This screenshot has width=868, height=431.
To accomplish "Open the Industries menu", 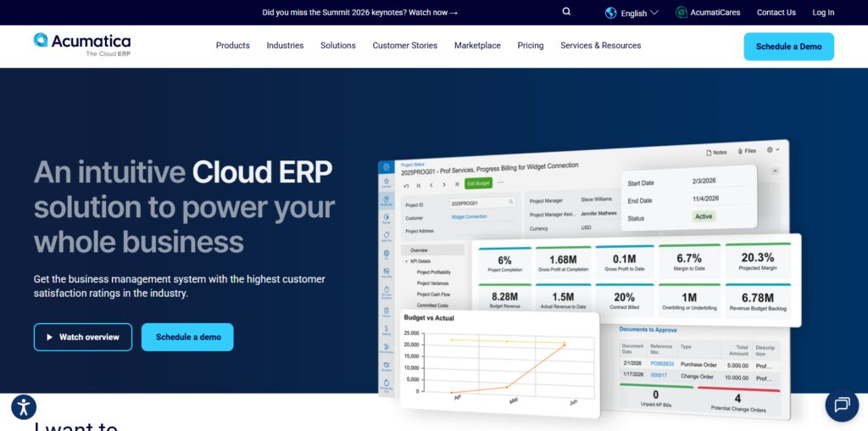I will (285, 46).
